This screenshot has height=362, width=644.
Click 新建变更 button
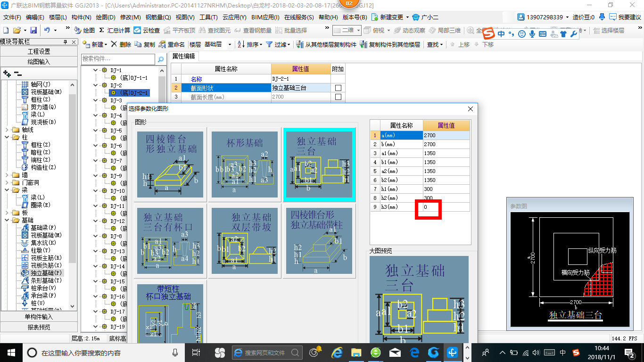click(391, 17)
